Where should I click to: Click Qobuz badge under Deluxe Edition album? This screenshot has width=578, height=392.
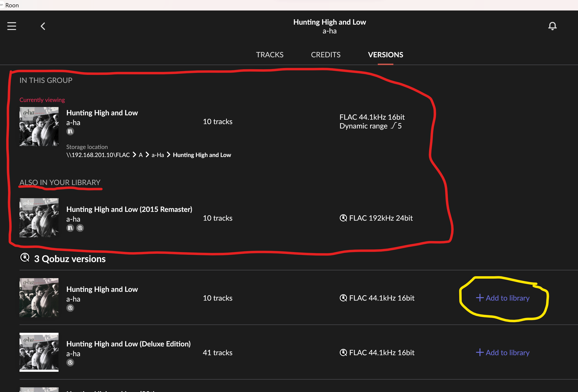coord(70,363)
